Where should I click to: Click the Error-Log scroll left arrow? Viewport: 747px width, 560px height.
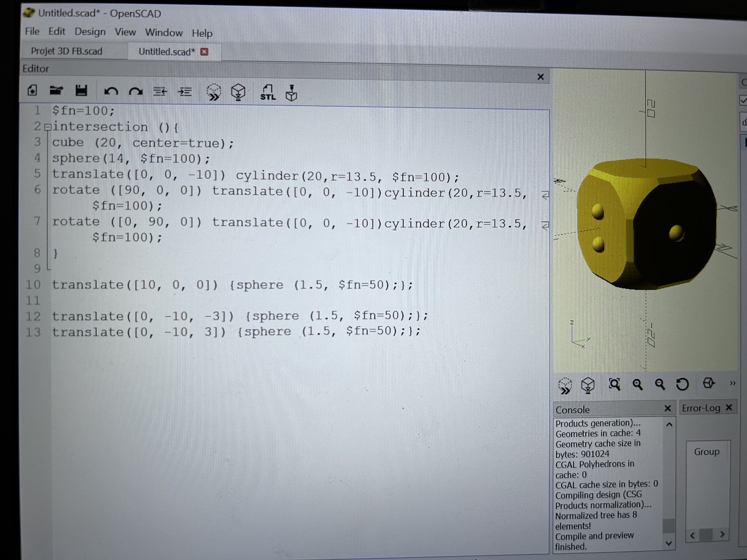click(x=692, y=535)
